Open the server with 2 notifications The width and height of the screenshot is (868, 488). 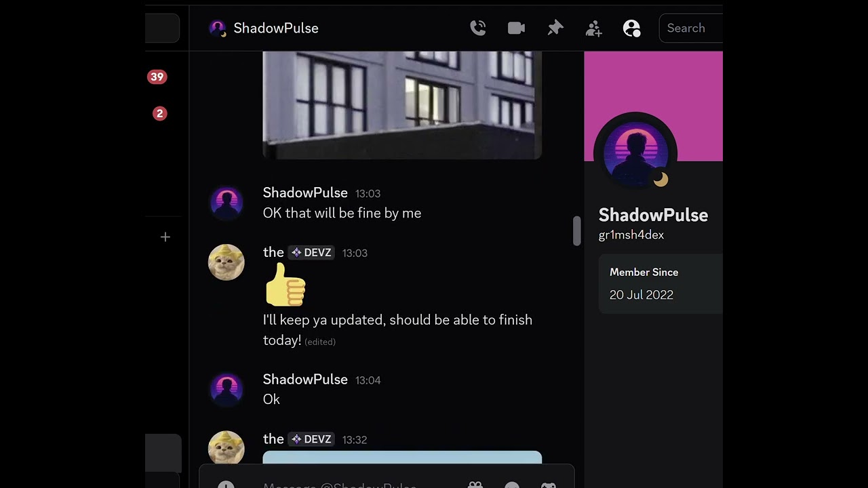coord(159,113)
